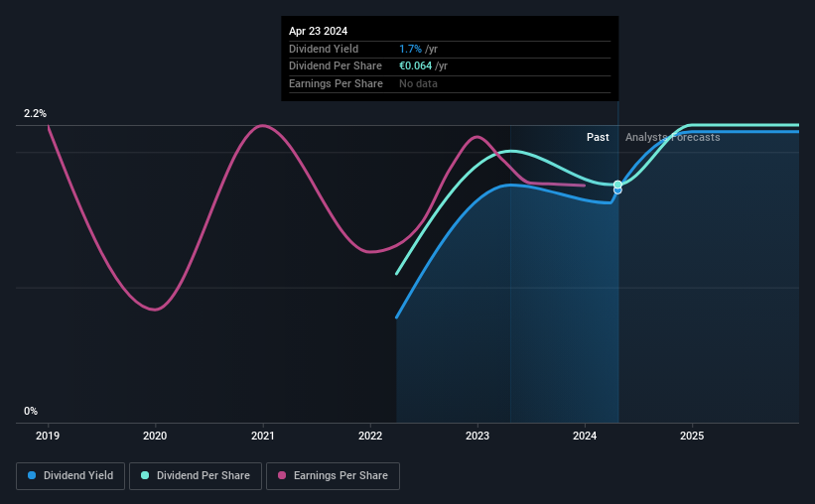Select the teal Dividend Per Share data point marker
This screenshot has height=504, width=815.
pyautogui.click(x=617, y=185)
